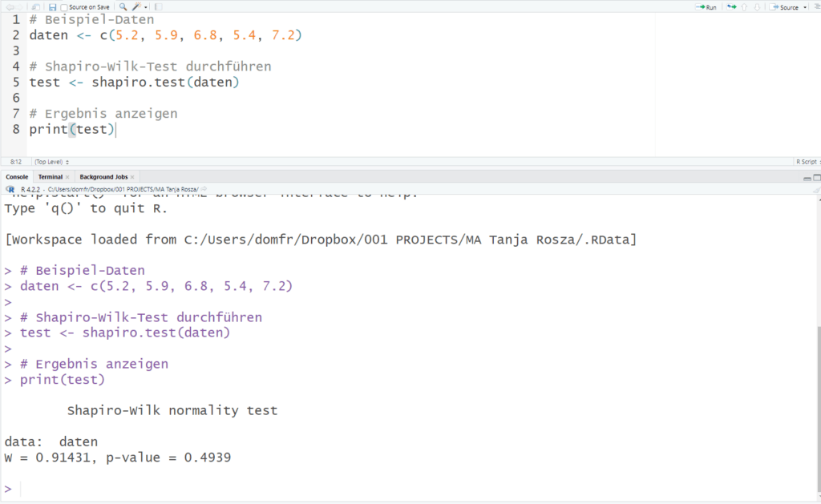This screenshot has width=821, height=504.
Task: Click the Save document floppy disk icon
Action: pyautogui.click(x=52, y=7)
